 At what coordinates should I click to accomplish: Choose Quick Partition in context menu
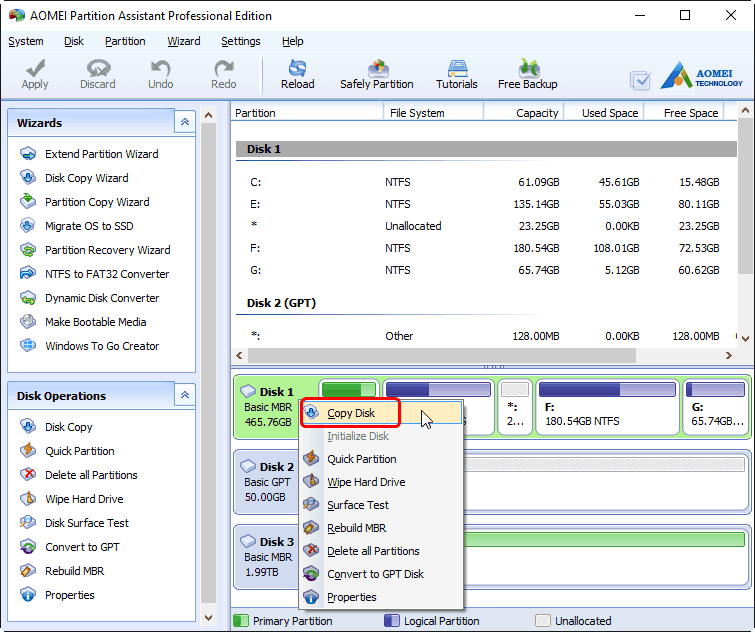tap(381, 459)
